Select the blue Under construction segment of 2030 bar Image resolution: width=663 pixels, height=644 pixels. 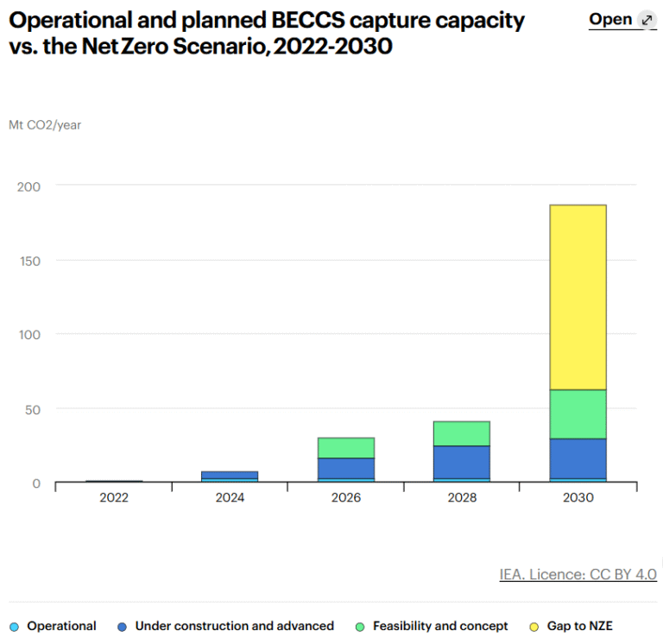(578, 458)
